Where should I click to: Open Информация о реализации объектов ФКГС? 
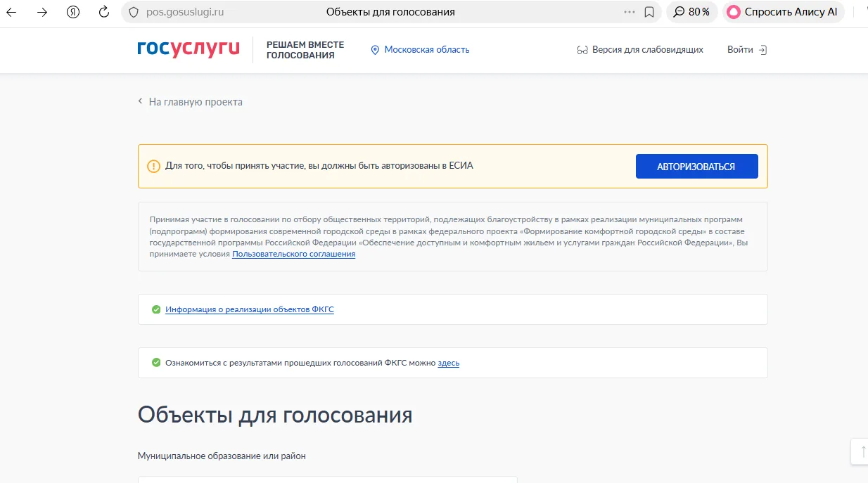pyautogui.click(x=249, y=309)
